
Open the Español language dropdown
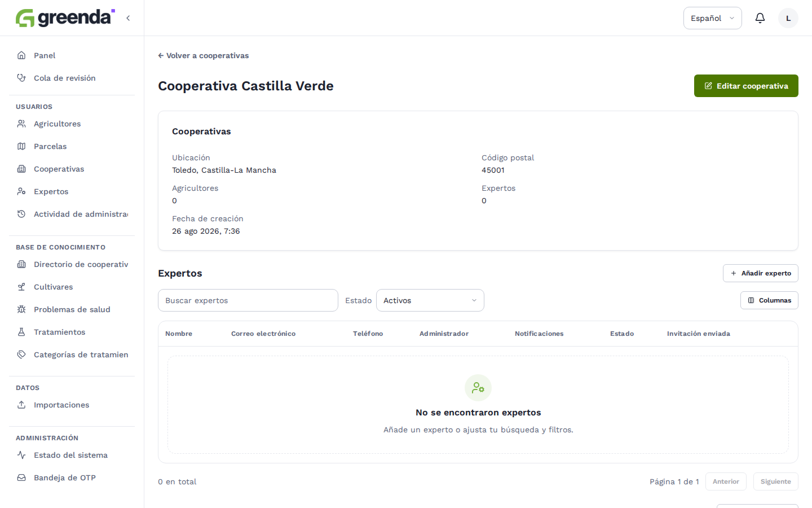click(x=713, y=18)
